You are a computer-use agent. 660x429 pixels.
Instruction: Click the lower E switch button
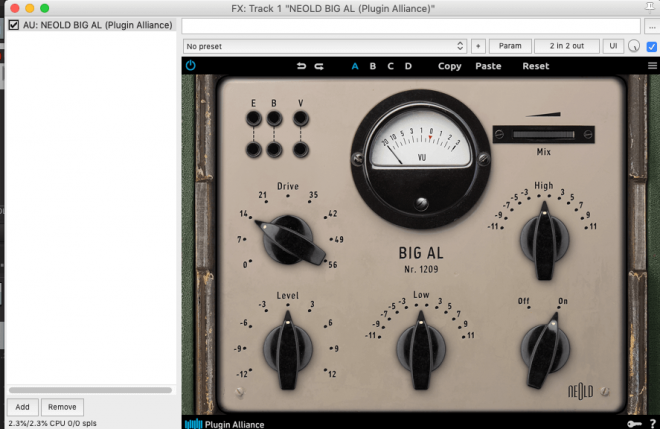click(x=253, y=149)
